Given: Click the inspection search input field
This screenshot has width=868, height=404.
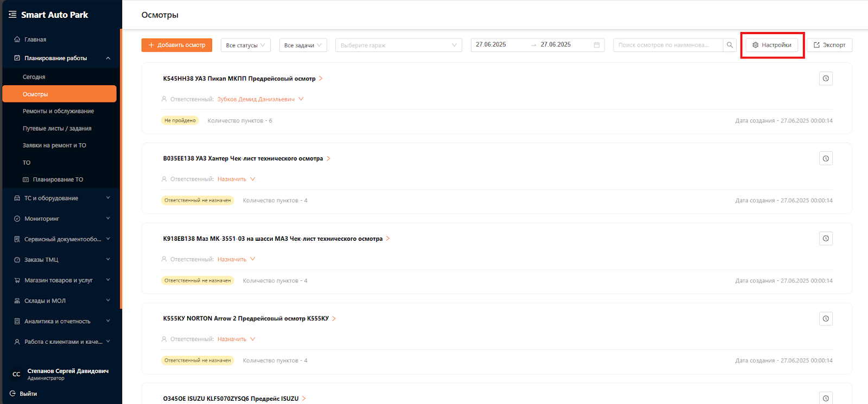Looking at the screenshot, I should [x=667, y=45].
